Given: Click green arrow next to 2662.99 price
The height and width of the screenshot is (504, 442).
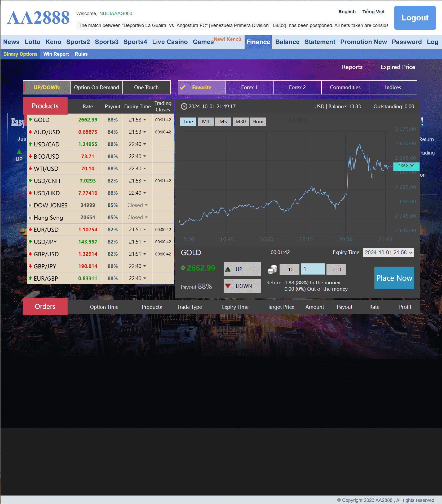Looking at the screenshot, I should click(183, 268).
